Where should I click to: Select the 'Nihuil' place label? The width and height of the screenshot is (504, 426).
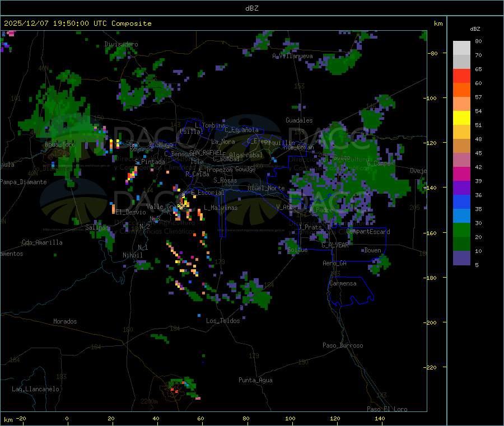coord(132,255)
